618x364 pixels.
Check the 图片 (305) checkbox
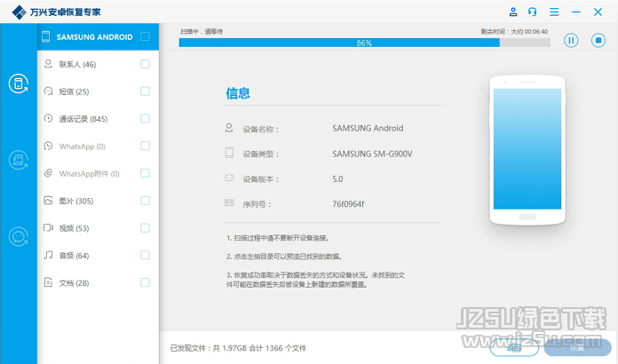(x=145, y=201)
